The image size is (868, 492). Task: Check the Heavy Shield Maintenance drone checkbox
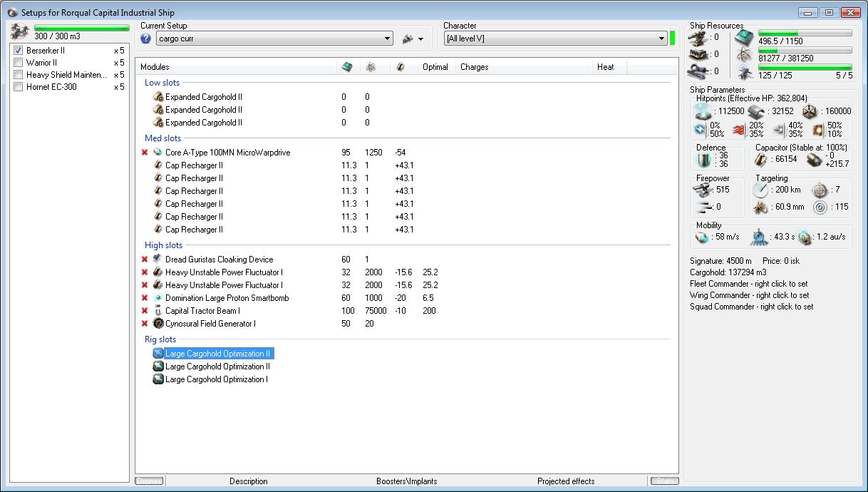pos(19,75)
